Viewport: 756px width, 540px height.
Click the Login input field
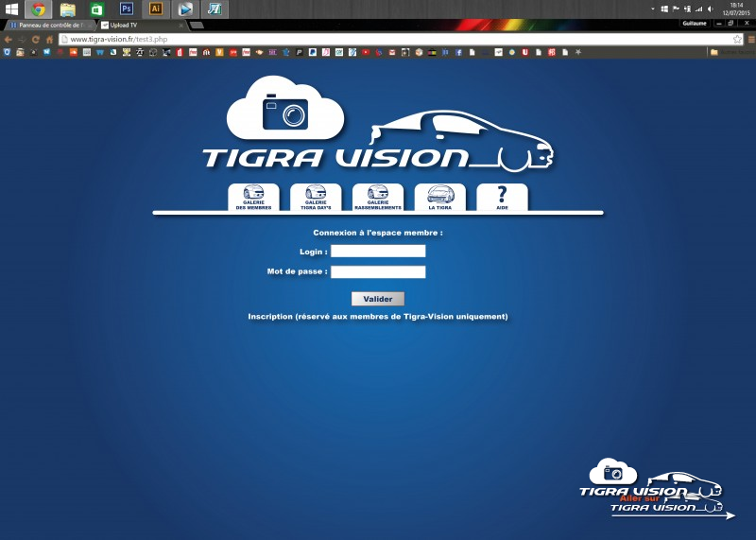[378, 252]
